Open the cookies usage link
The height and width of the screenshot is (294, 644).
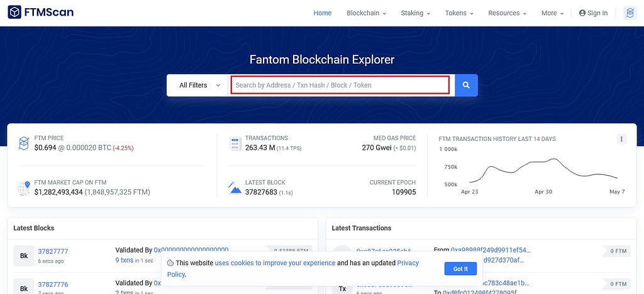(x=275, y=263)
